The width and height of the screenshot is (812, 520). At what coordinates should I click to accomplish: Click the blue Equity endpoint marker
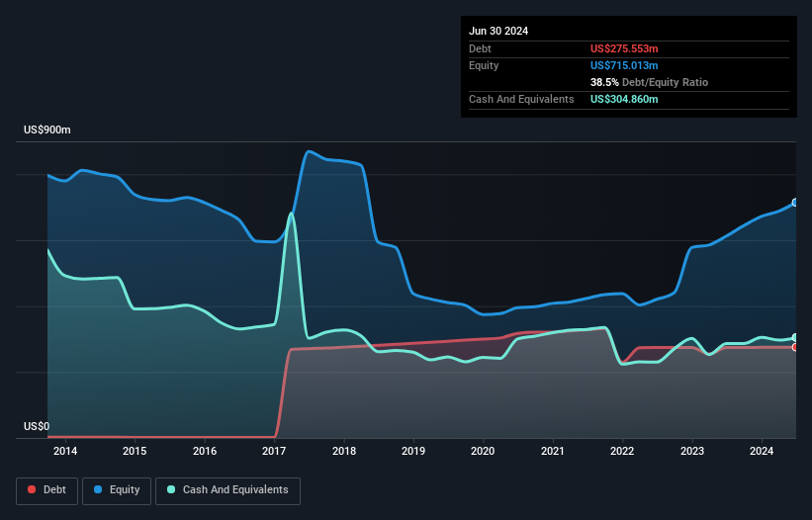[x=795, y=203]
